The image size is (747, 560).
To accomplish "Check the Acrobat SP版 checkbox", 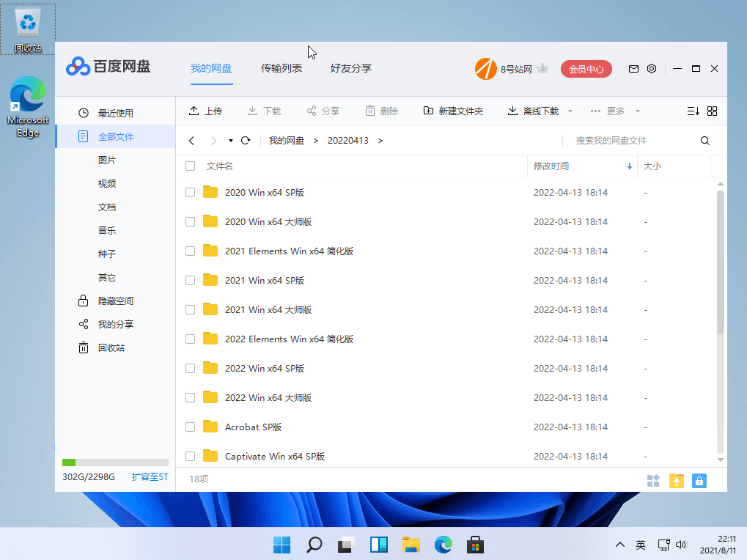I will point(190,427).
